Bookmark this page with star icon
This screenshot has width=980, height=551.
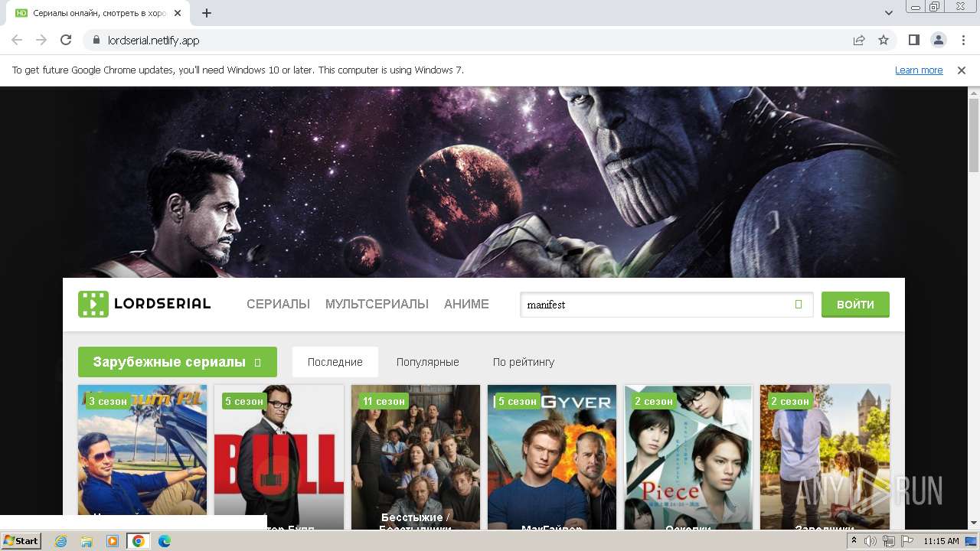click(884, 40)
